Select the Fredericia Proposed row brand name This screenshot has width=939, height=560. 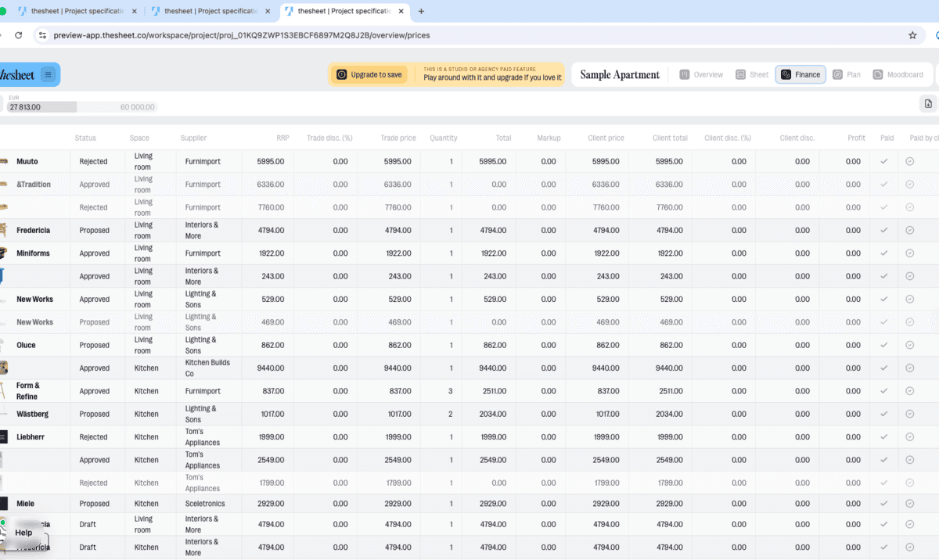click(x=33, y=231)
